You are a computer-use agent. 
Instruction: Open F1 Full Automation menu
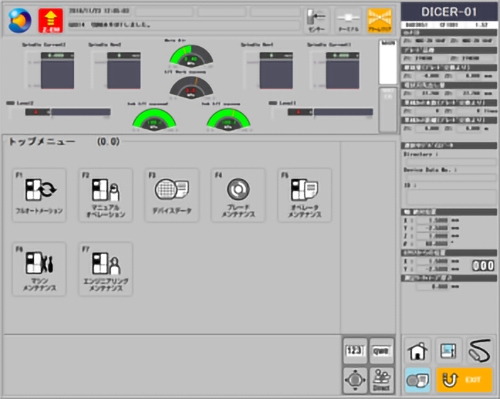pyautogui.click(x=39, y=195)
